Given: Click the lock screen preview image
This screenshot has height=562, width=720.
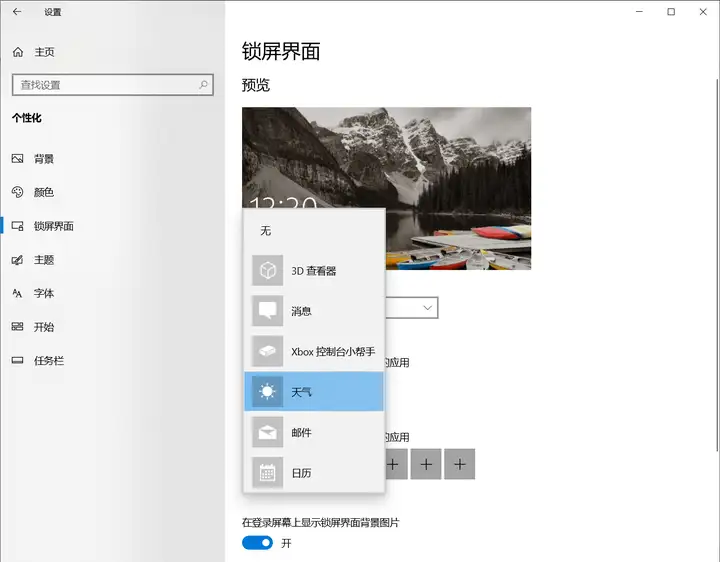Looking at the screenshot, I should (387, 188).
